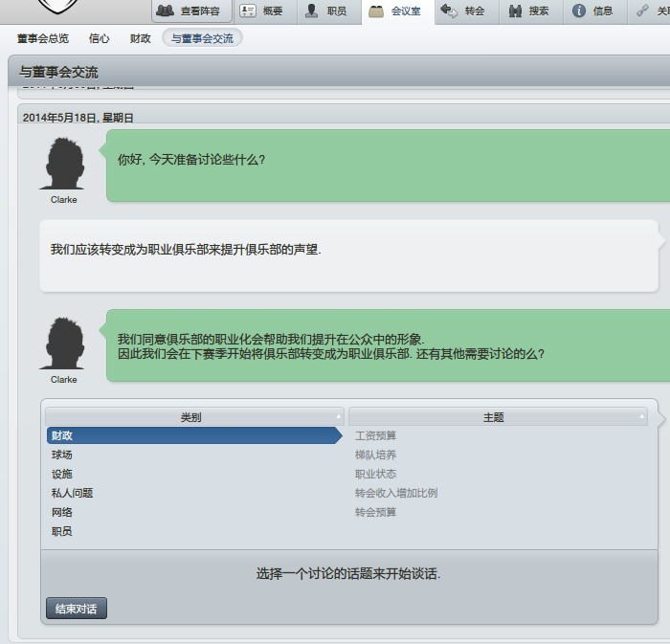
Task: Open the 搜索 tab
Action: coord(531,11)
